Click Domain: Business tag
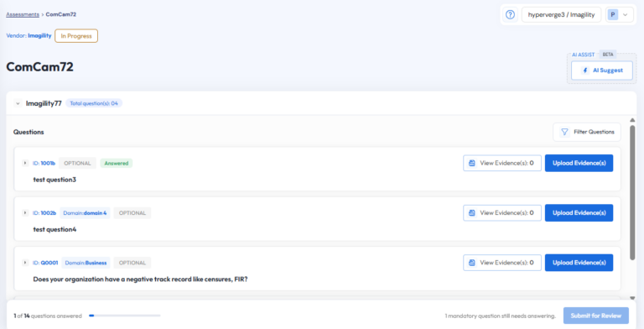Screen dimensions: 644x329 (86, 263)
